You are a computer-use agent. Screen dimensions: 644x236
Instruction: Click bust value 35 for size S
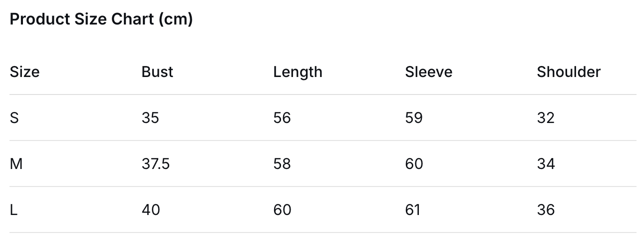[150, 118]
